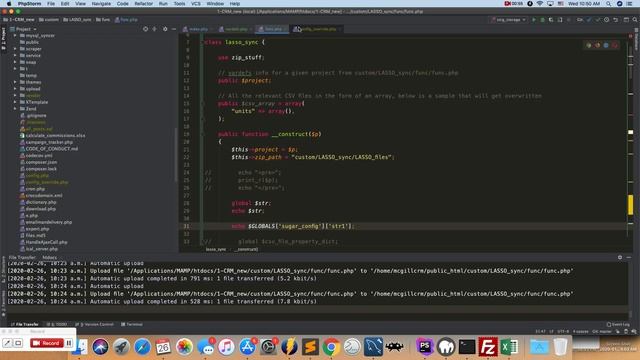Open FileZilla from the Dock
The width and height of the screenshot is (640, 360).
[x=488, y=347]
